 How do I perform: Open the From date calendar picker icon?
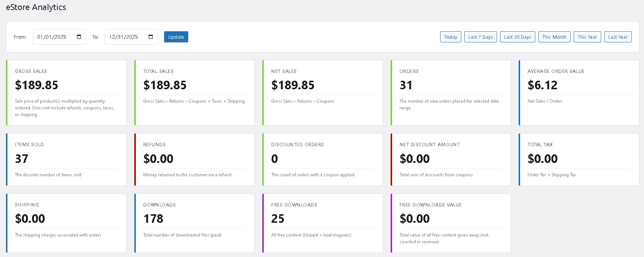[79, 37]
